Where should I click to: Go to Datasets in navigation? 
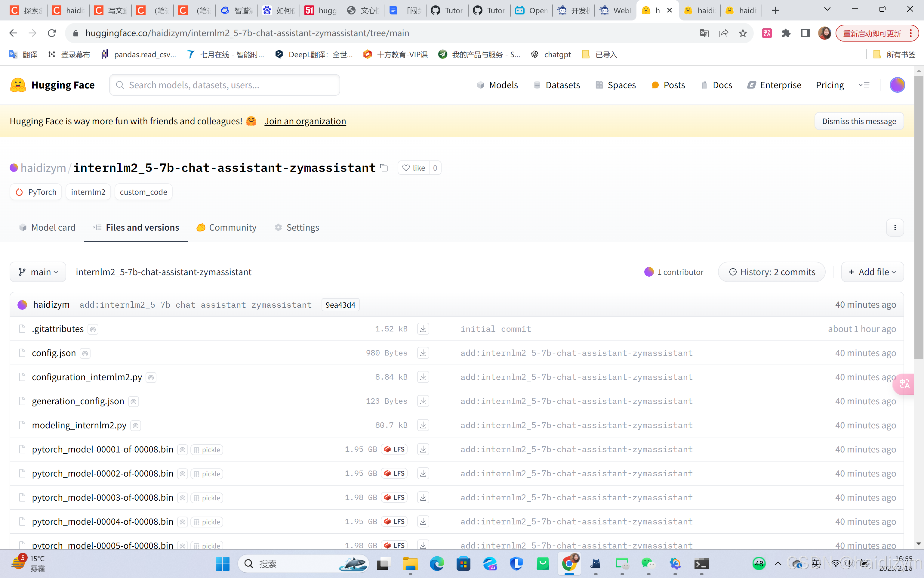pyautogui.click(x=557, y=85)
